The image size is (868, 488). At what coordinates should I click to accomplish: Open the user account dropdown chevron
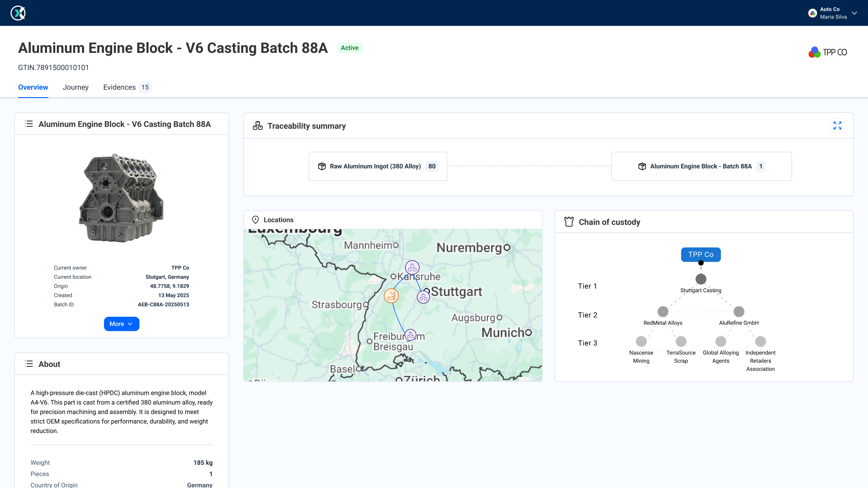854,13
